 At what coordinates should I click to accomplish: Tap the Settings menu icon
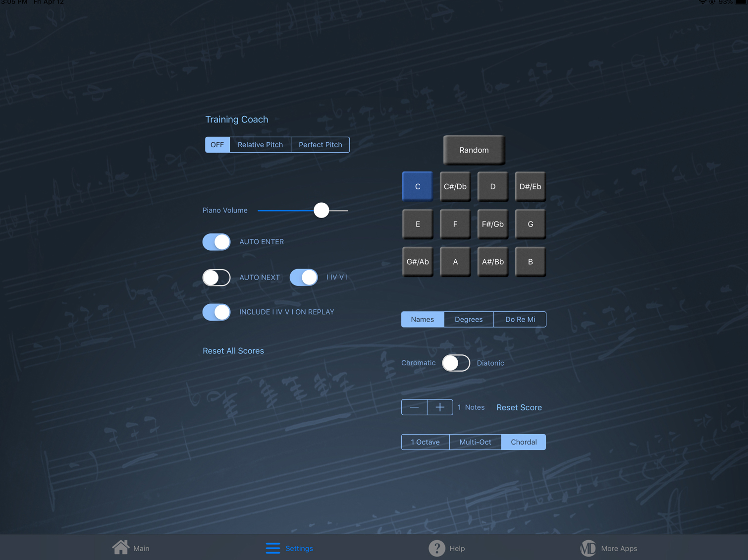pos(273,548)
